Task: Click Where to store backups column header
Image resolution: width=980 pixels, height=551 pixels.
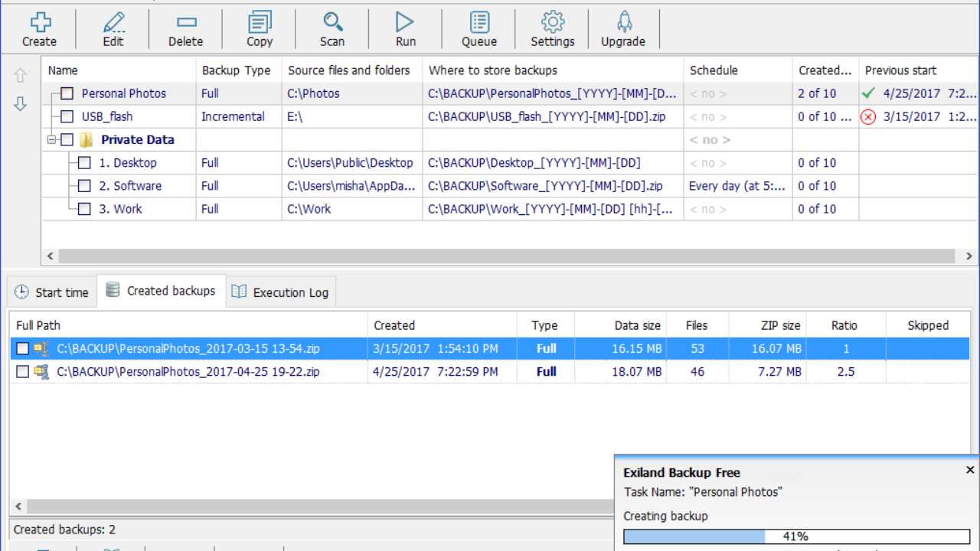Action: tap(553, 70)
